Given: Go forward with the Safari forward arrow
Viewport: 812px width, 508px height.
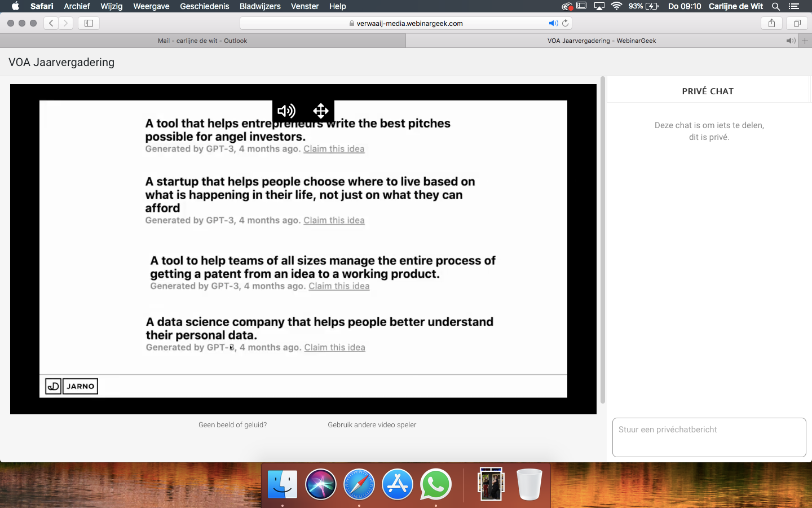Looking at the screenshot, I should point(66,23).
